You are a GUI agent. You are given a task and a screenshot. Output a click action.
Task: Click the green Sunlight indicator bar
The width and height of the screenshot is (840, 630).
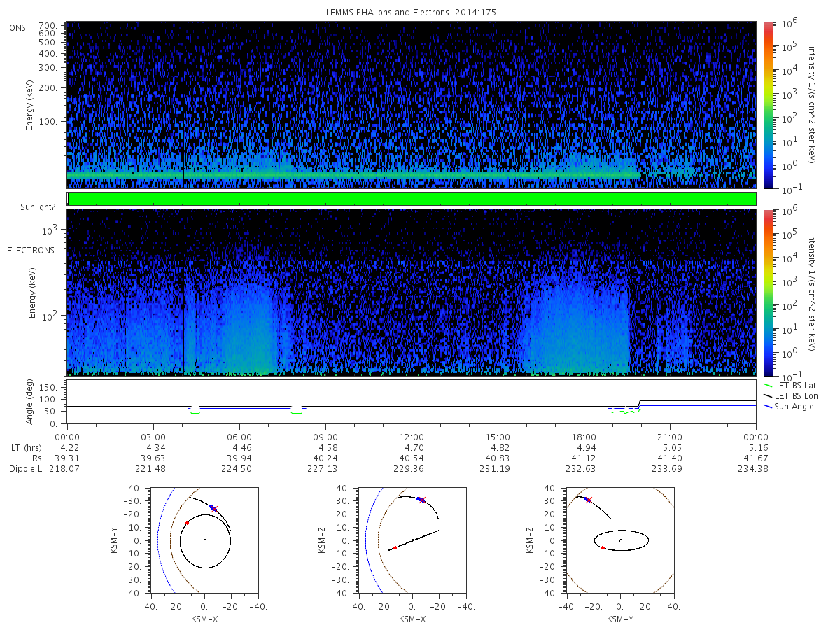tap(412, 199)
